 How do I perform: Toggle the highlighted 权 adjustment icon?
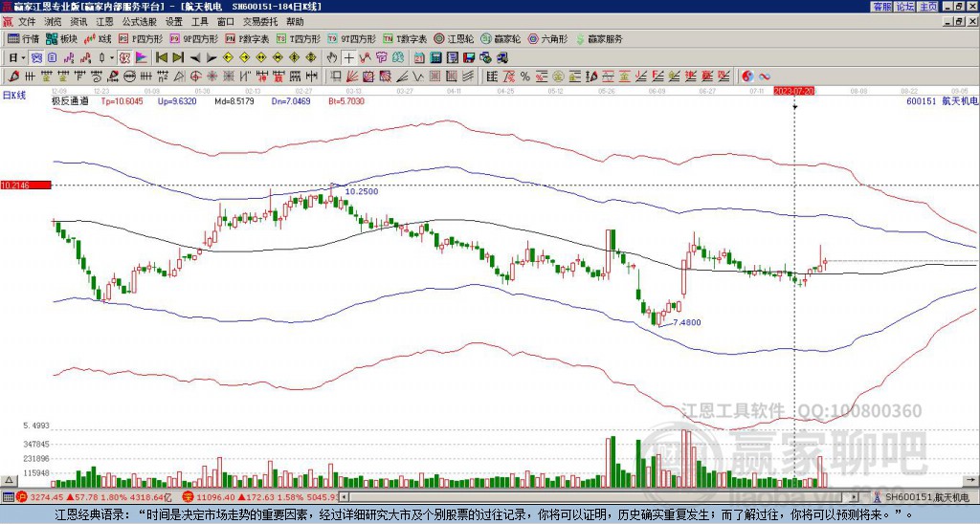(x=124, y=58)
